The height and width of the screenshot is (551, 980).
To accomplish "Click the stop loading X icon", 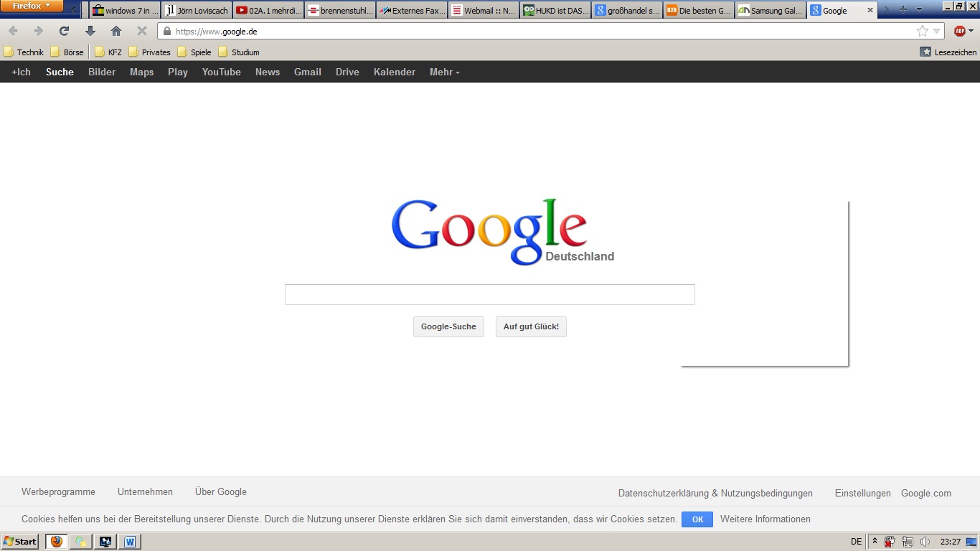I will coord(142,31).
